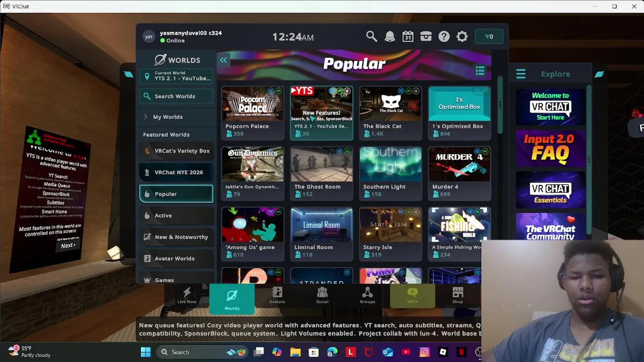644x362 pixels.
Task: Open the Popcorn Palace world card
Action: pyautogui.click(x=253, y=113)
